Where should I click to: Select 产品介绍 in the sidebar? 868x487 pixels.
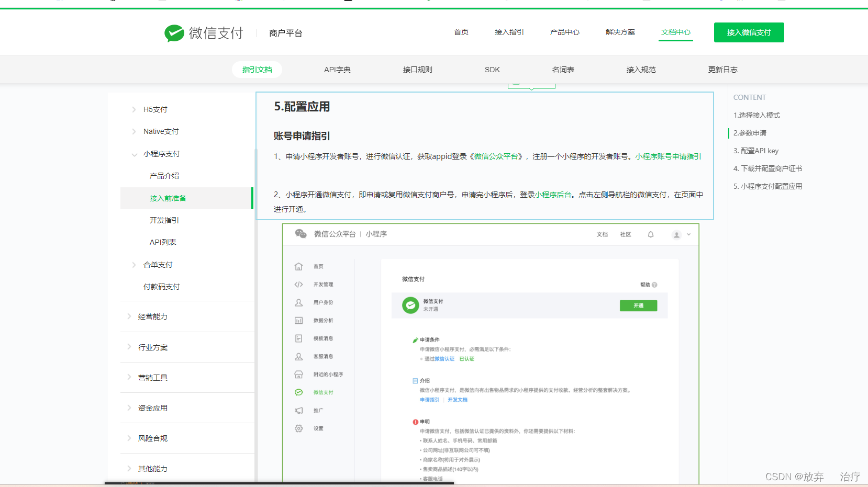coord(164,176)
